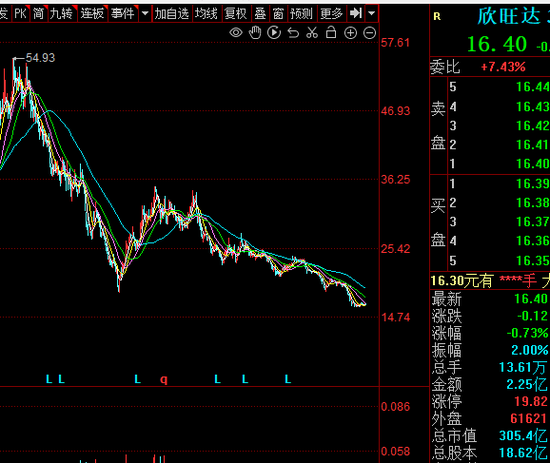Click the undo arrow icon
The width and height of the screenshot is (550, 463).
pos(293,33)
